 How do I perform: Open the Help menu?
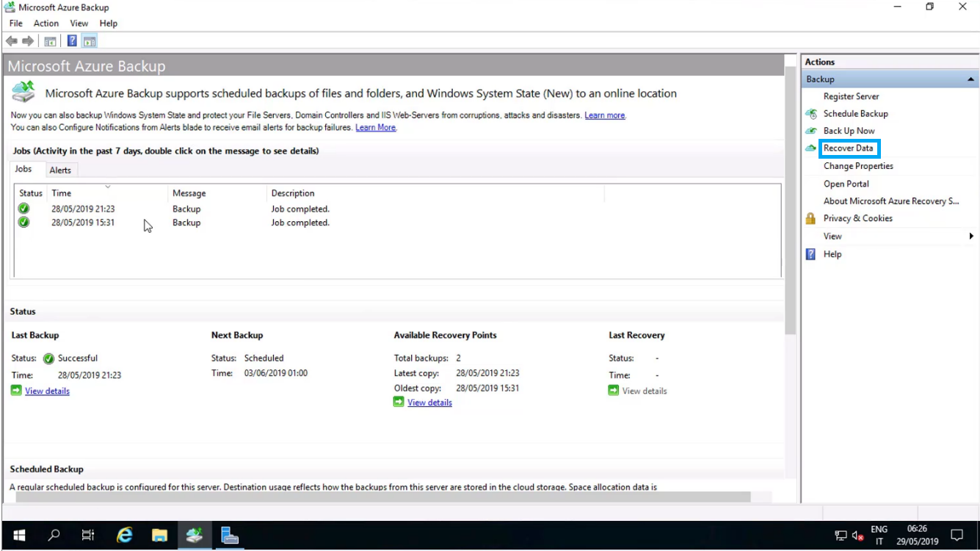[108, 24]
